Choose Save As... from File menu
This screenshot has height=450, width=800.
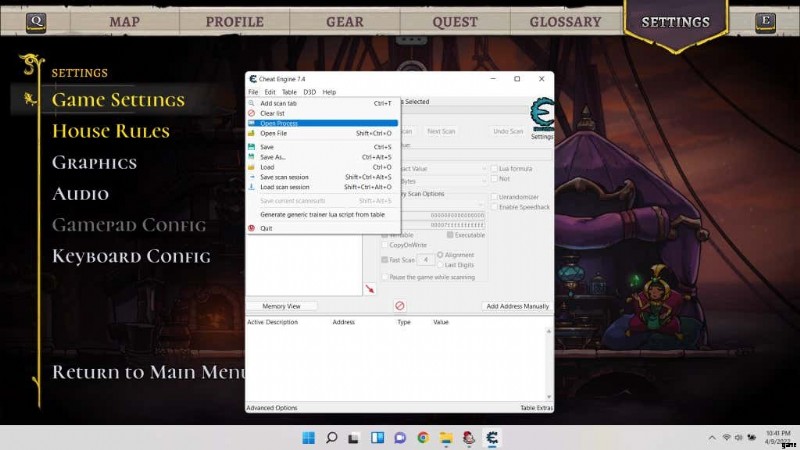pos(322,157)
